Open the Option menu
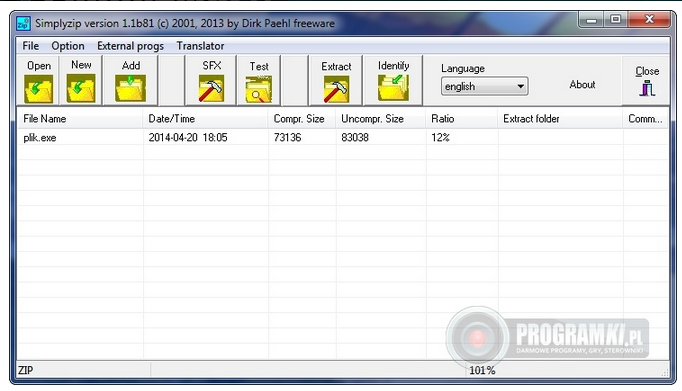682x391 pixels. pos(68,46)
